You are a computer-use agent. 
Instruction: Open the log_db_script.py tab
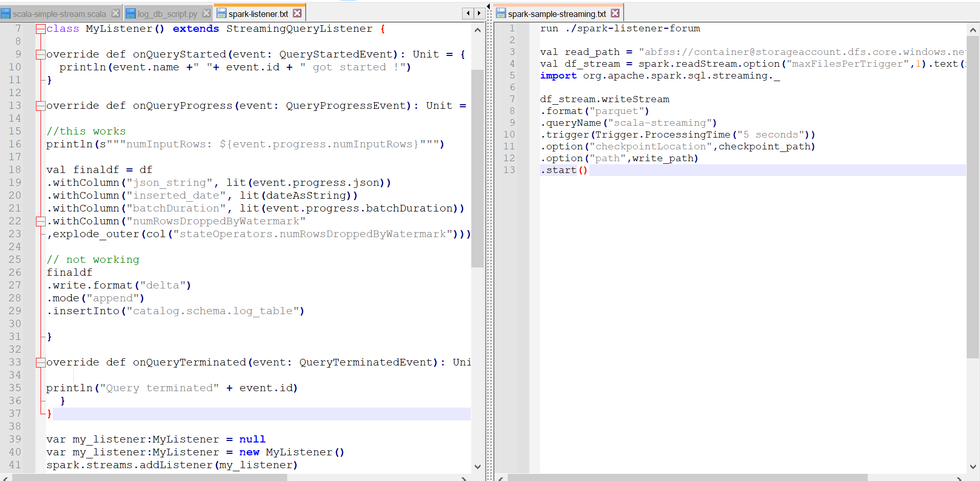[167, 14]
